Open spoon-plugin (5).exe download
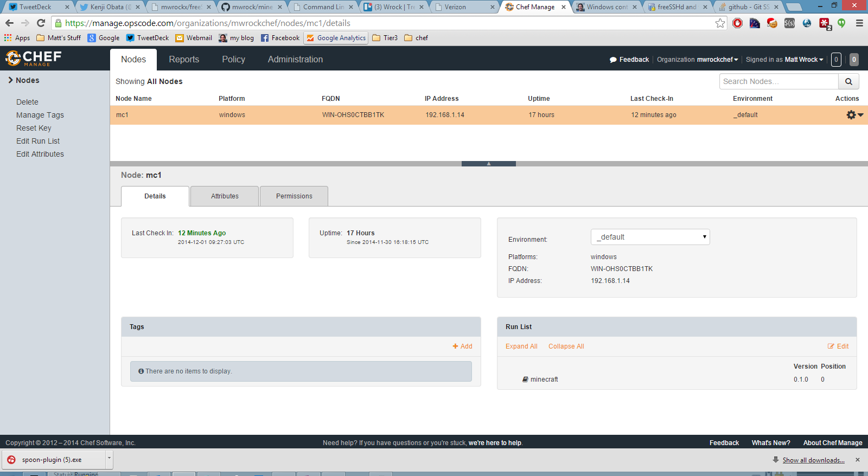 coord(52,460)
